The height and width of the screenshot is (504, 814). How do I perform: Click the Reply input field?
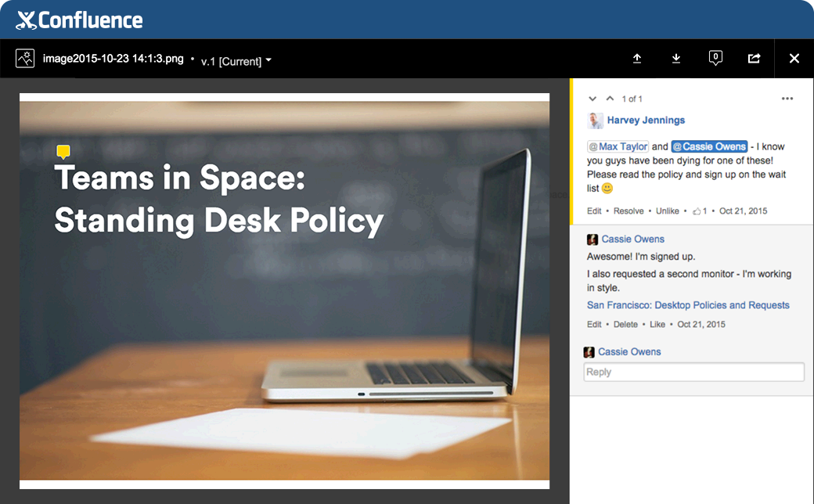tap(693, 372)
